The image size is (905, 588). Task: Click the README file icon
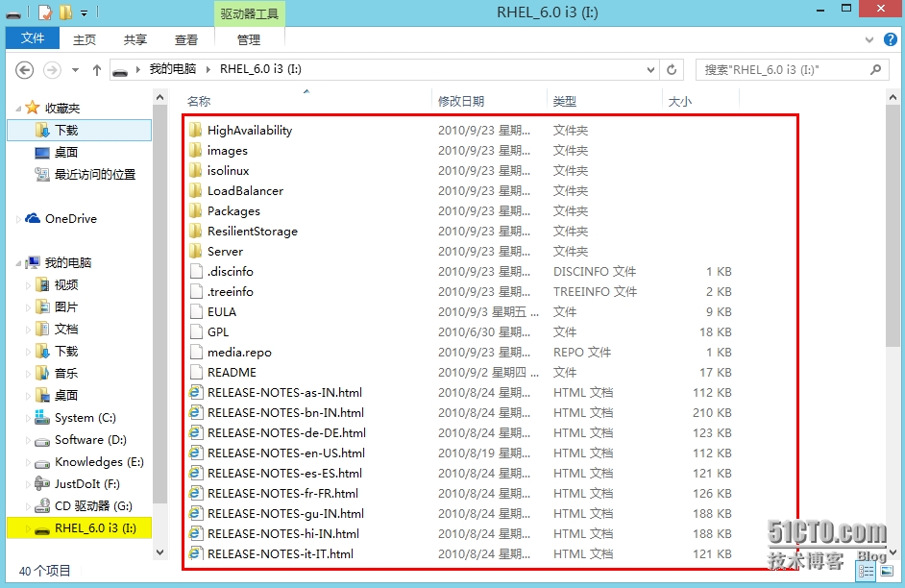(x=196, y=373)
